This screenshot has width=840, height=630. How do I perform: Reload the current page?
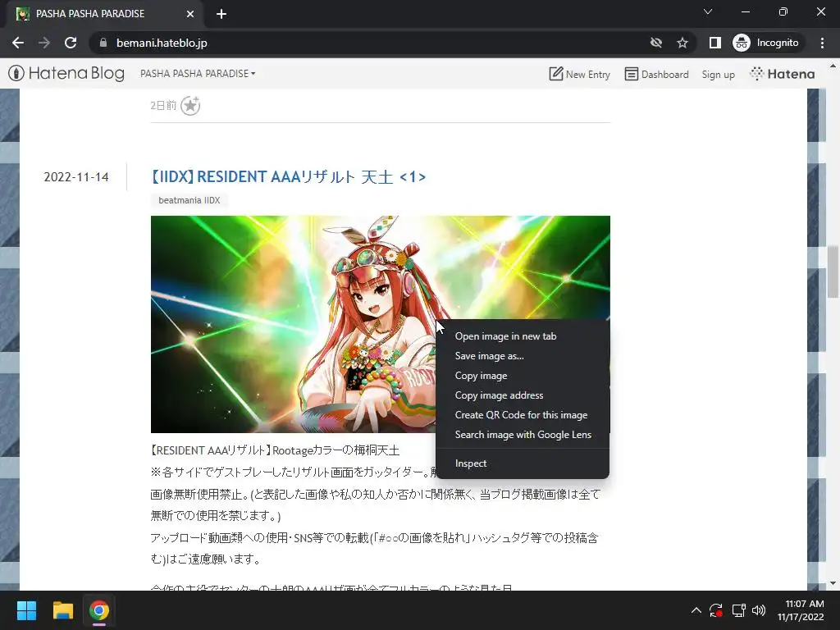click(71, 43)
